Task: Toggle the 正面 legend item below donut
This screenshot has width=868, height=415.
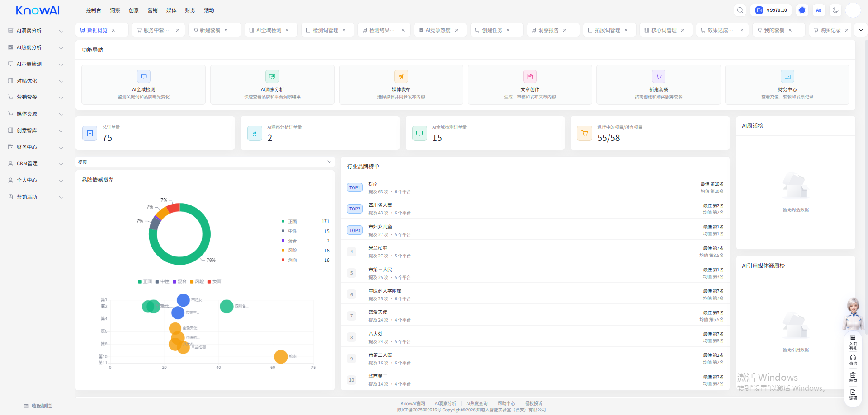Action: click(x=145, y=281)
